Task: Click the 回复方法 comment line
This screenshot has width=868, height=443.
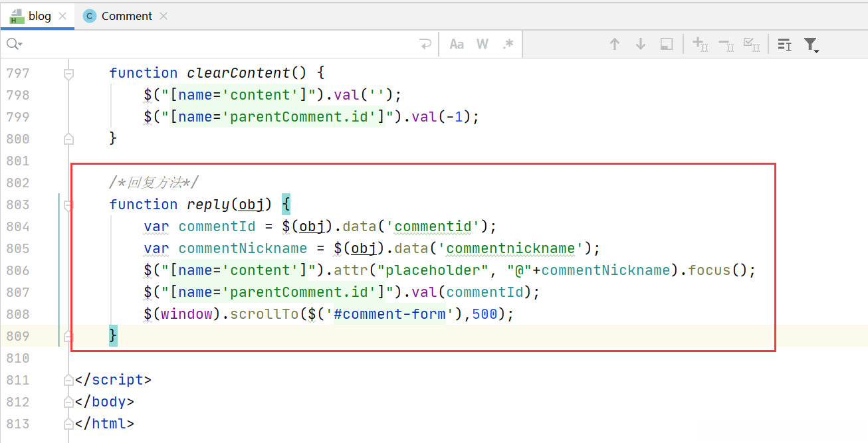Action: pos(154,183)
